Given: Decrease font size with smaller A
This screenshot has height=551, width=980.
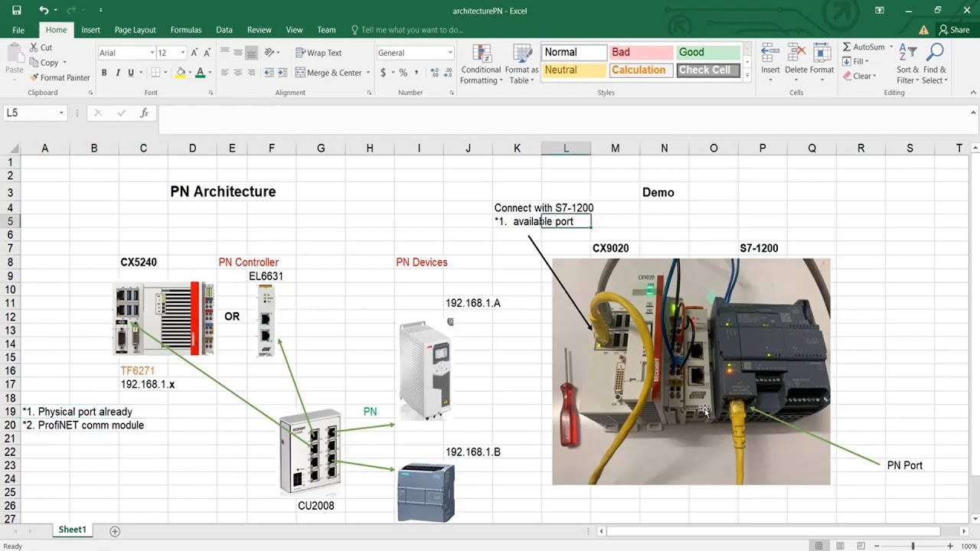Looking at the screenshot, I should [207, 53].
